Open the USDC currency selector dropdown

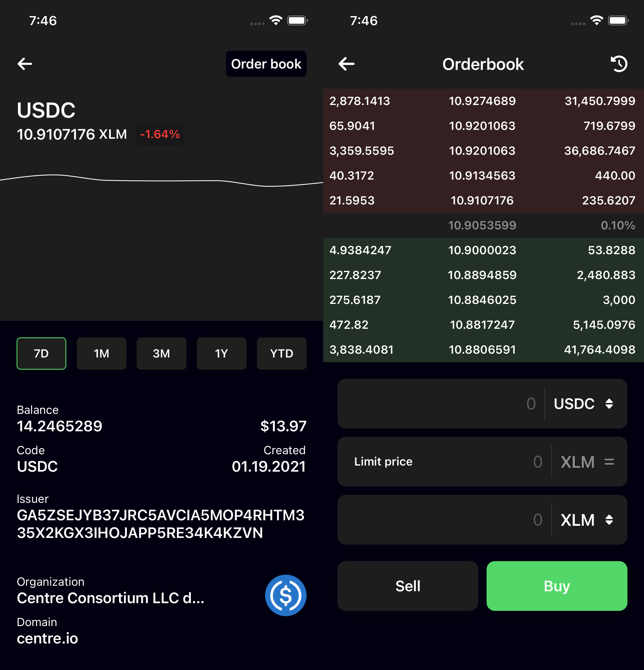pyautogui.click(x=584, y=404)
